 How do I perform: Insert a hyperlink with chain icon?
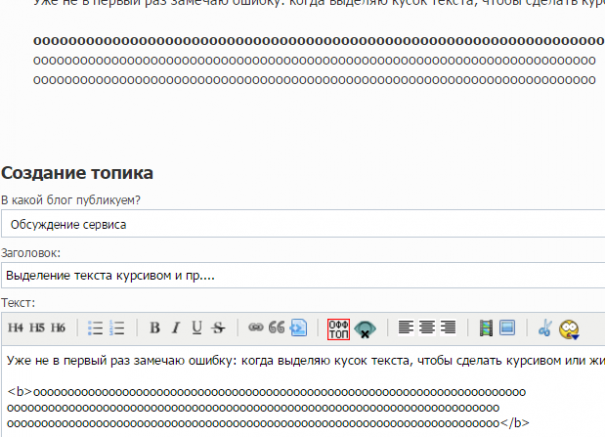[x=255, y=327]
